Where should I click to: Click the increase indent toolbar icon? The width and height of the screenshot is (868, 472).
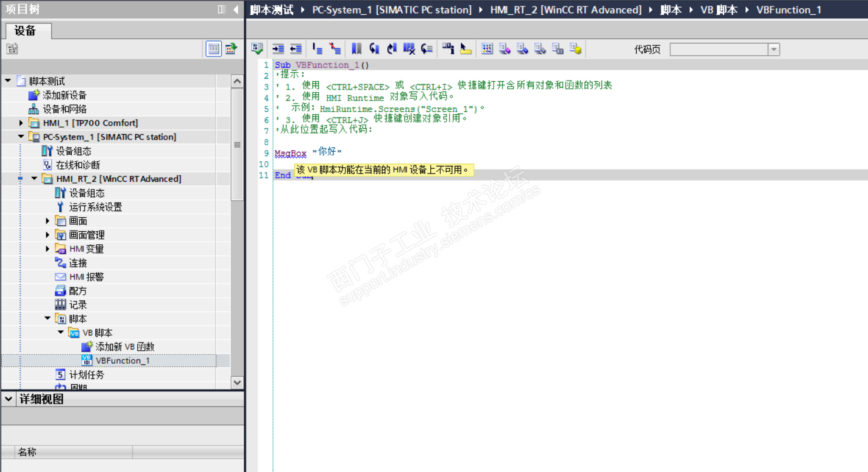278,49
